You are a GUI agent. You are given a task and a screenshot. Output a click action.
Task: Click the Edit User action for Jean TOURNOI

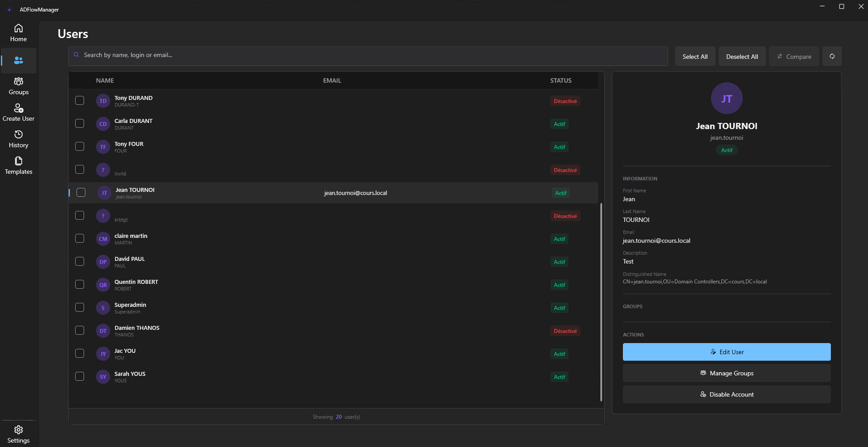pos(726,352)
